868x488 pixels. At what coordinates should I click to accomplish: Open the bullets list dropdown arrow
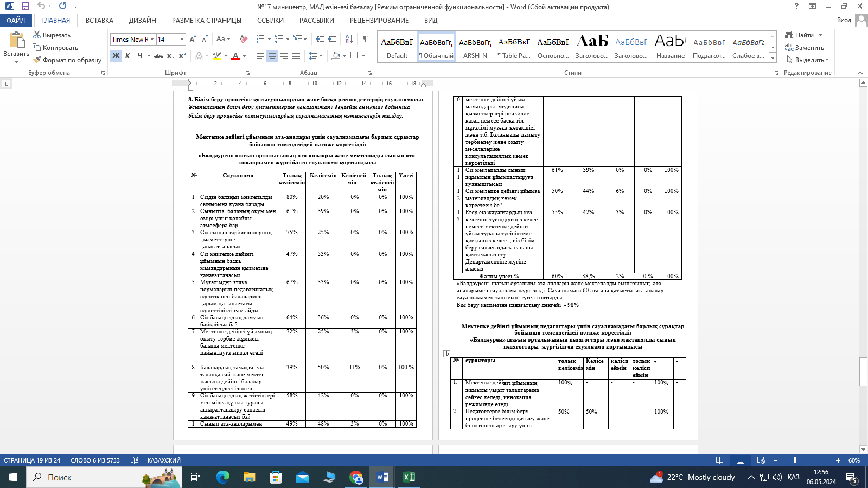pyautogui.click(x=269, y=39)
